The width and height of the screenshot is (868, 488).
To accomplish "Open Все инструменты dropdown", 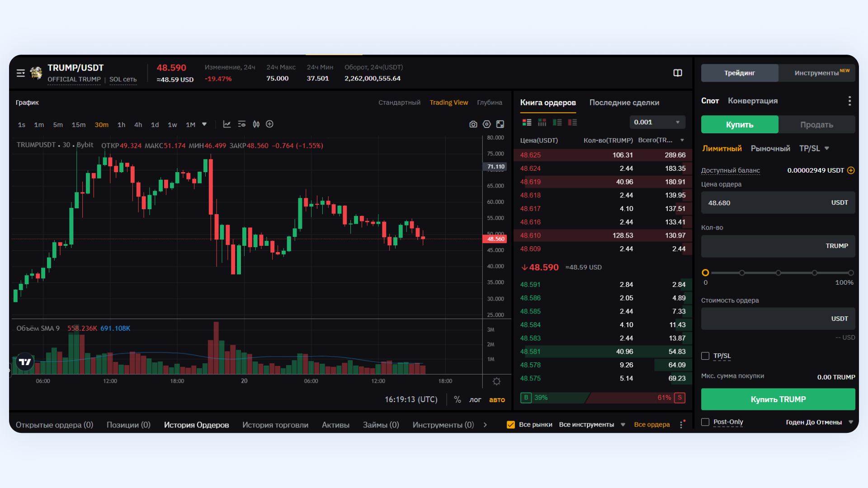I will 592,425.
